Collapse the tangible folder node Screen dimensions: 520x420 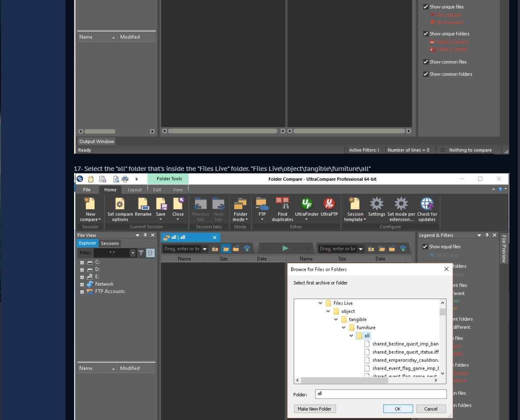tap(336, 319)
